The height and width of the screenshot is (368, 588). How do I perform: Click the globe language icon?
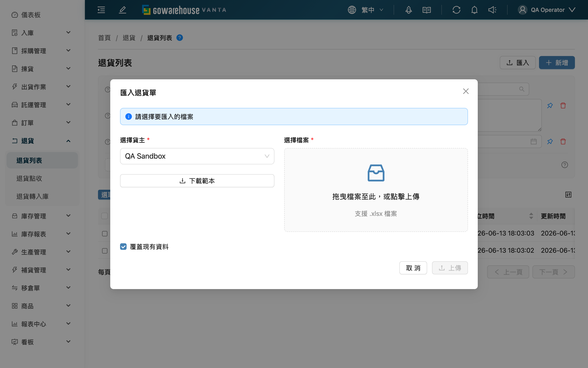(352, 10)
